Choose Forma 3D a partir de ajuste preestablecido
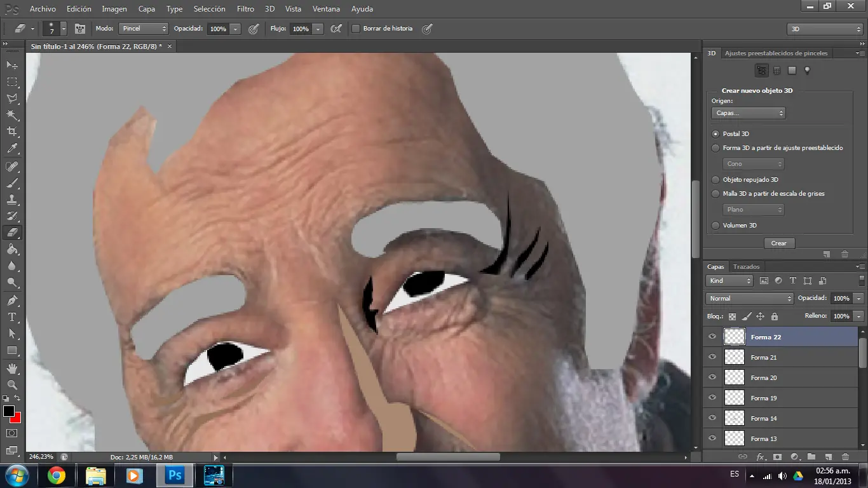 coord(715,148)
